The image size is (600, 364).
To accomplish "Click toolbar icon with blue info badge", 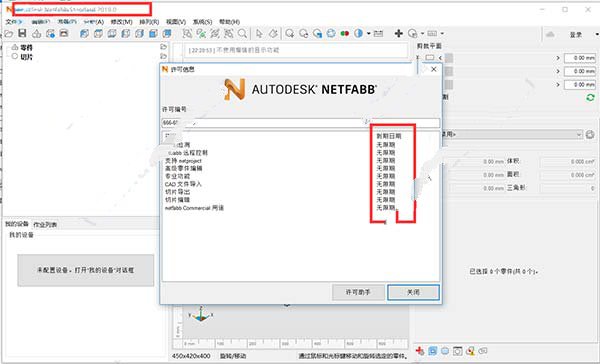I will click(50, 34).
